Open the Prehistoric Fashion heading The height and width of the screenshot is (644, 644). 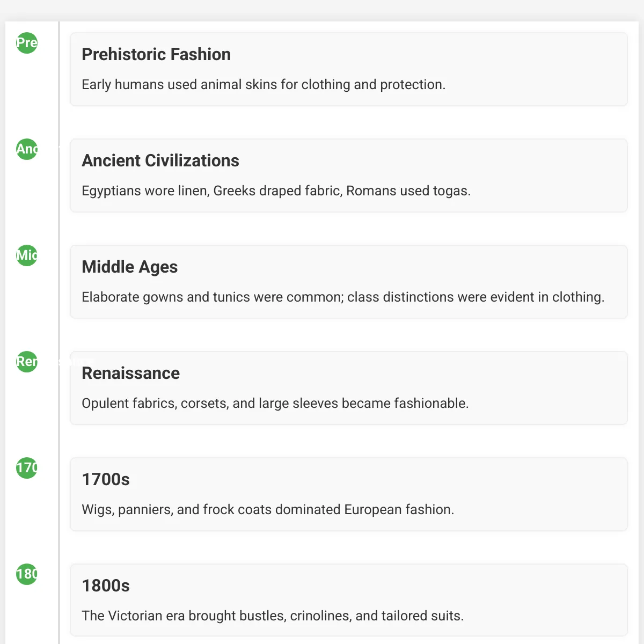click(x=156, y=54)
